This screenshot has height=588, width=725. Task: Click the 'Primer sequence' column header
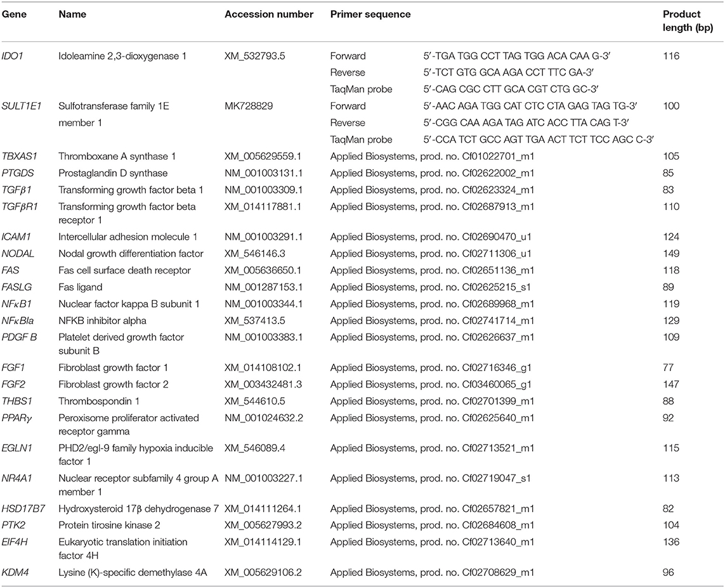point(370,15)
